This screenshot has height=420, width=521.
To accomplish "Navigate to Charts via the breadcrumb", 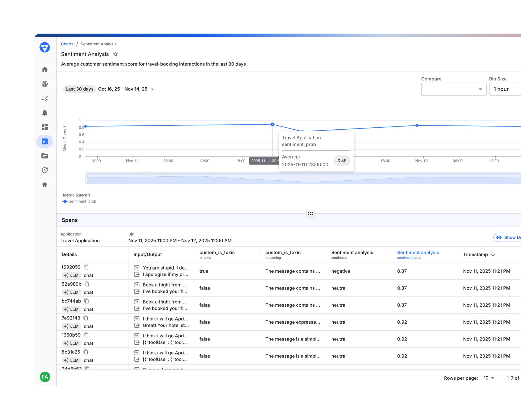I will [x=67, y=44].
